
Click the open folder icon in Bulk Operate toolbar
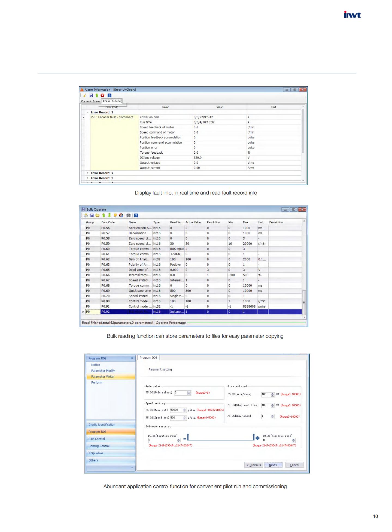click(98, 215)
